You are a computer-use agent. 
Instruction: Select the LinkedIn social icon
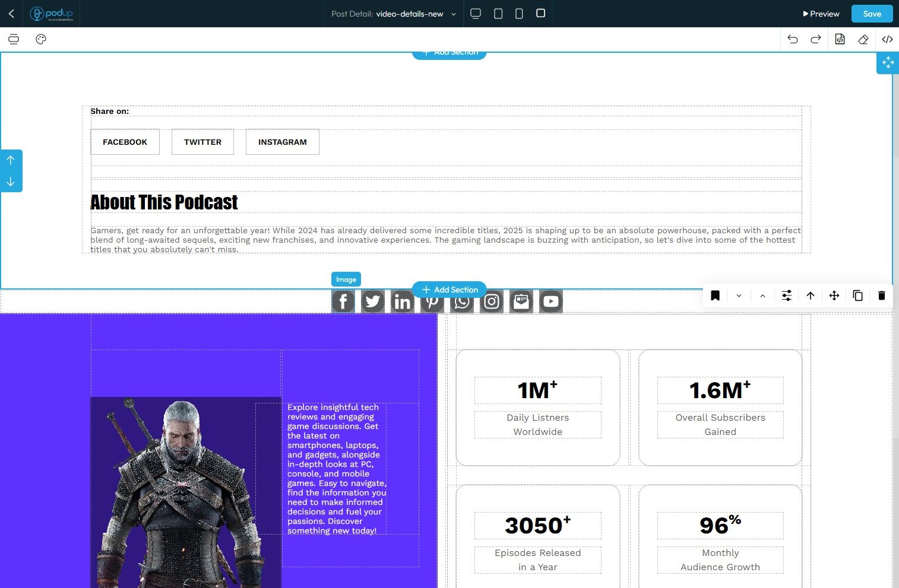[x=403, y=301]
